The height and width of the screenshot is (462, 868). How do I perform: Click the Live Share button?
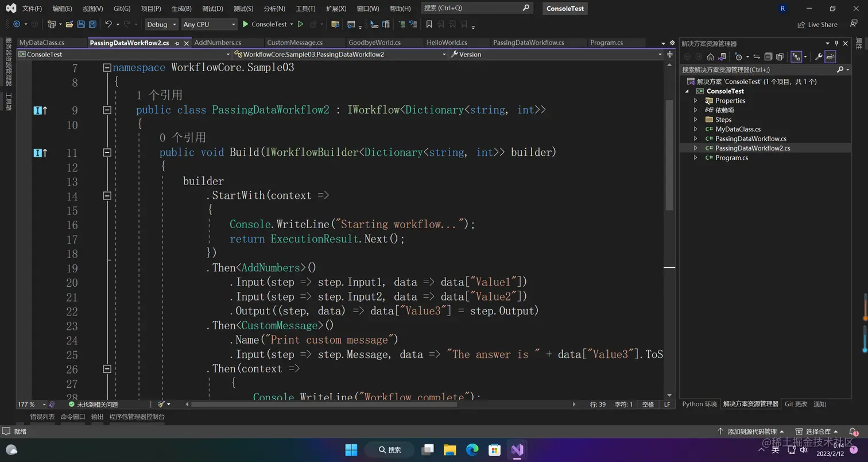tap(817, 24)
